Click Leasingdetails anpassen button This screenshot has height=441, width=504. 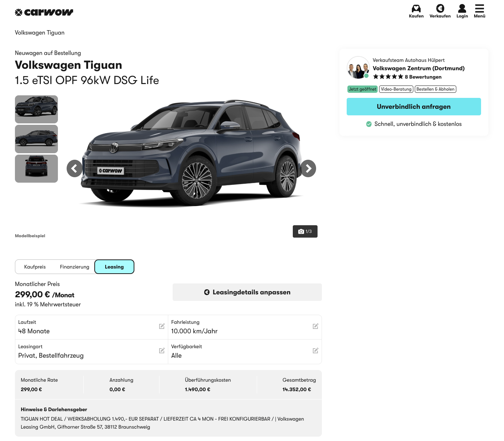point(247,292)
